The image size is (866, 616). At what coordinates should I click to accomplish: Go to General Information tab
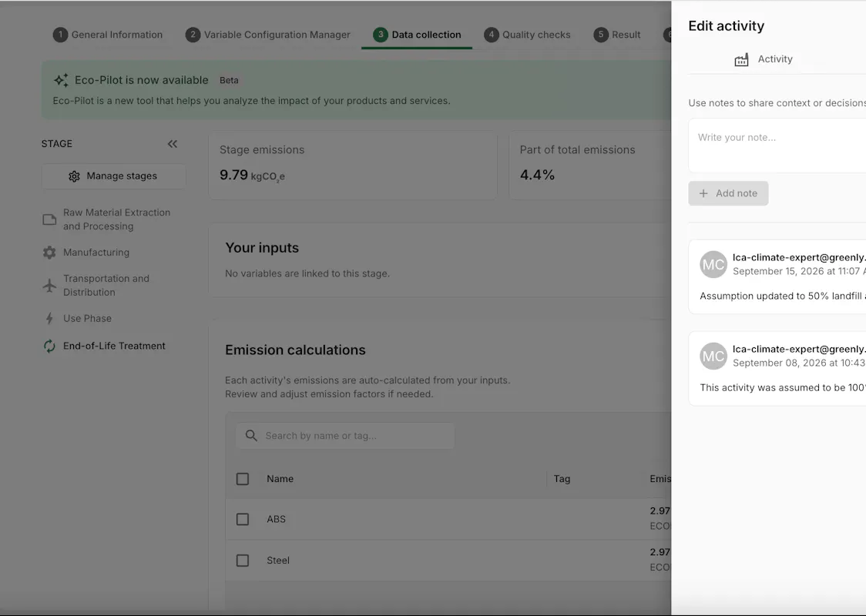tap(108, 35)
